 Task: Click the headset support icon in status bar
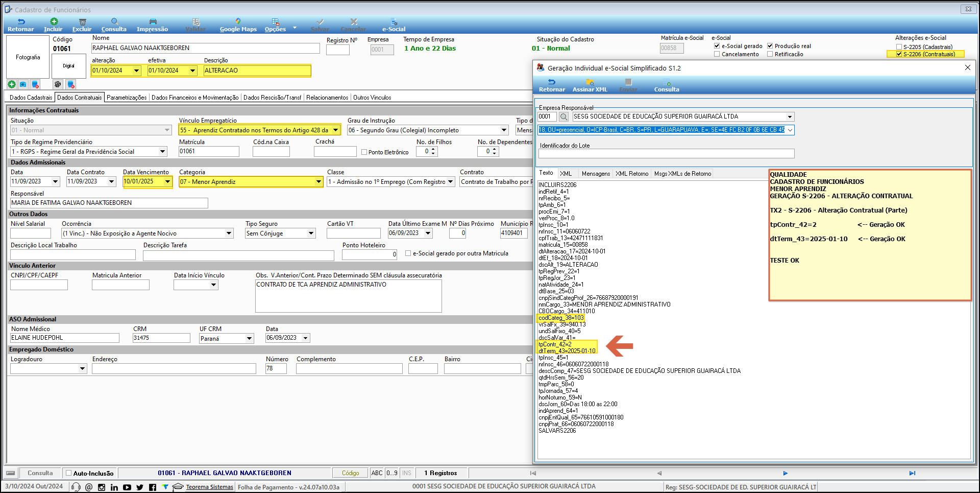pyautogui.click(x=76, y=487)
